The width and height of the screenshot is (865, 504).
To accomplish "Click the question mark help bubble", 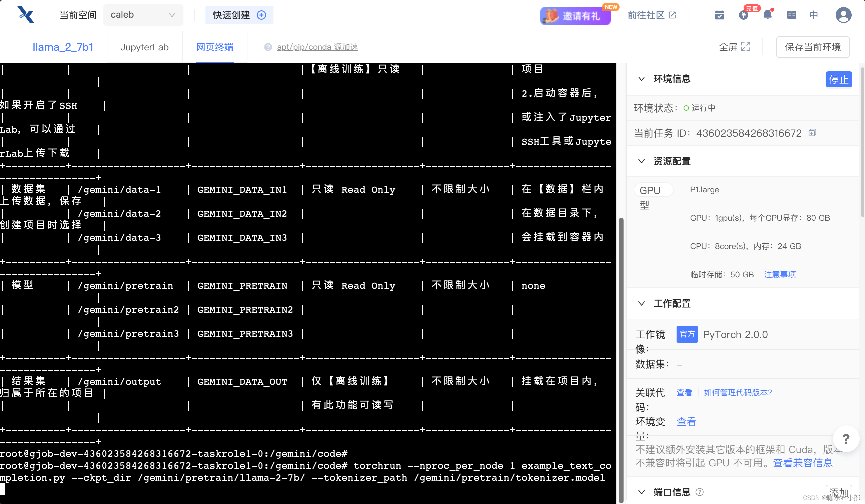I will (846, 438).
